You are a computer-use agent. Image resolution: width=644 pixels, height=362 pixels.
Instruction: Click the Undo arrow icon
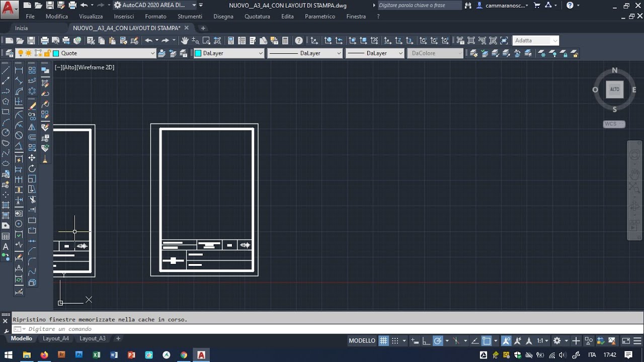[148, 41]
